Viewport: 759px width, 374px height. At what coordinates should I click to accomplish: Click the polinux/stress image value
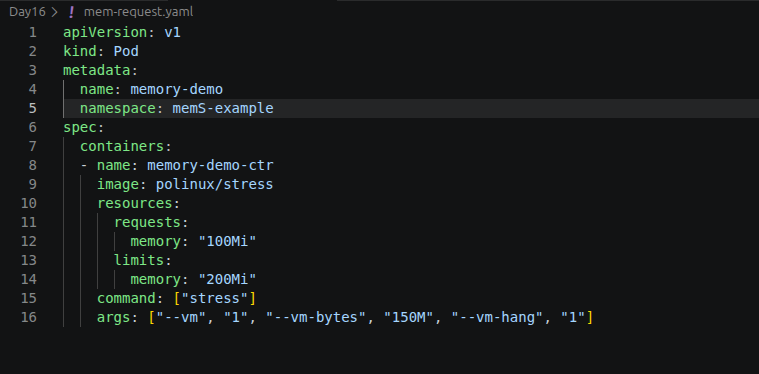[214, 184]
